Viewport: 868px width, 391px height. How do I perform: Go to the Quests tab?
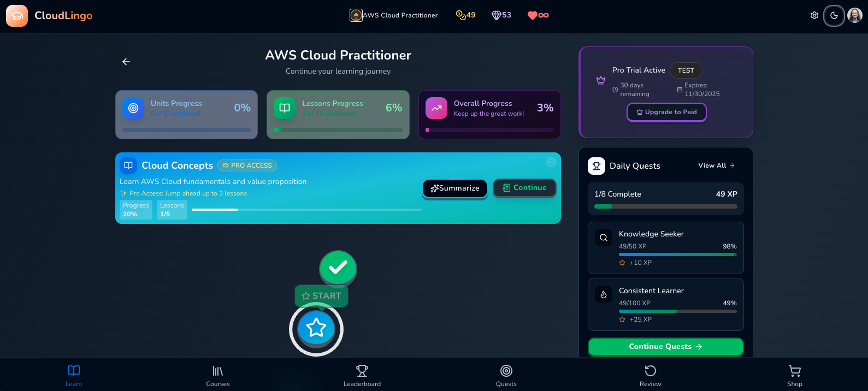coord(506,376)
